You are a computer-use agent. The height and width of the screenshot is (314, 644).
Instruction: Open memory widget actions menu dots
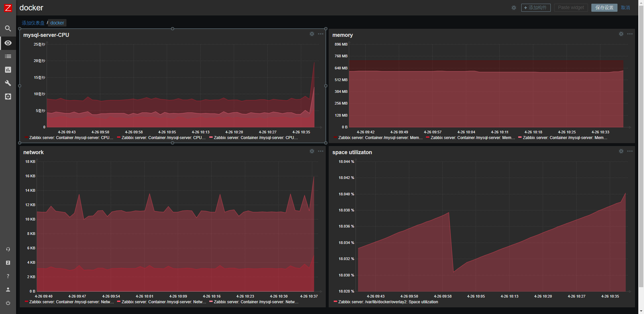(630, 34)
